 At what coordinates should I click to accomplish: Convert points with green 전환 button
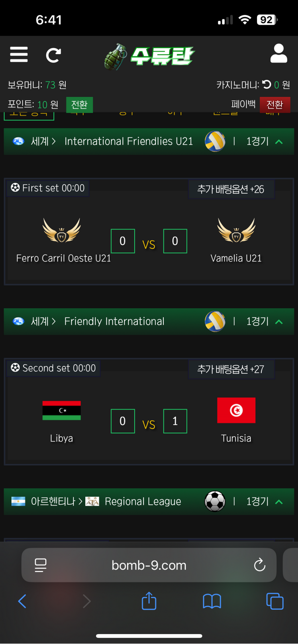[79, 105]
